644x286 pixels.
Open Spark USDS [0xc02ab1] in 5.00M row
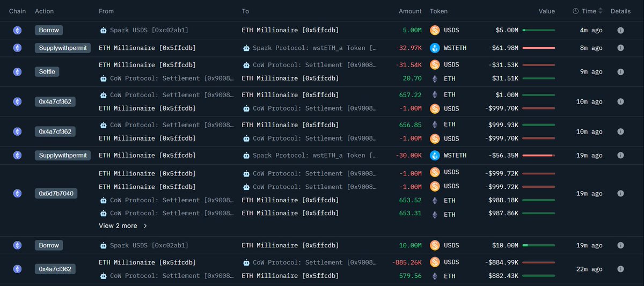coord(150,31)
